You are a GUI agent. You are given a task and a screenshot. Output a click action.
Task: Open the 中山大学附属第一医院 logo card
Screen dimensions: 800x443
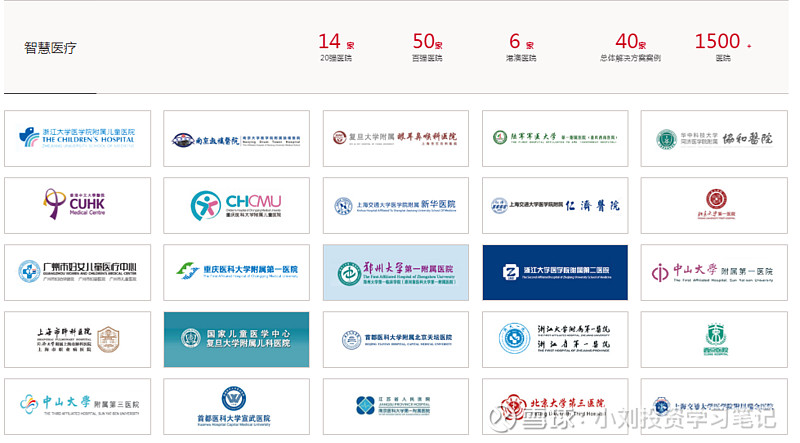(714, 273)
